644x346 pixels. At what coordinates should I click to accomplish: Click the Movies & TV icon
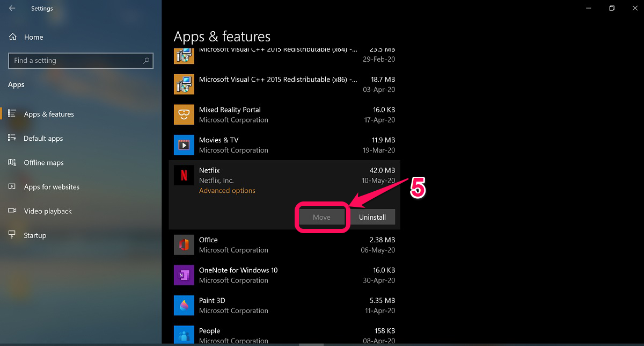184,145
